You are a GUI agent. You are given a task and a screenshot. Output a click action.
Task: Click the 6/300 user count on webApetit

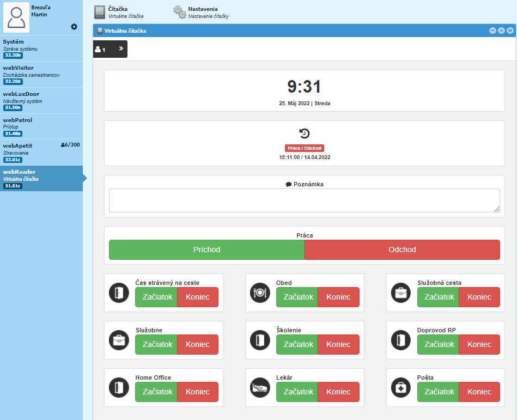pyautogui.click(x=70, y=145)
